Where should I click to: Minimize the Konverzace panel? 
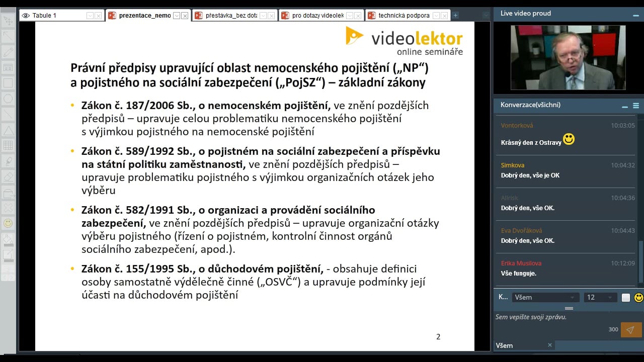(x=625, y=106)
